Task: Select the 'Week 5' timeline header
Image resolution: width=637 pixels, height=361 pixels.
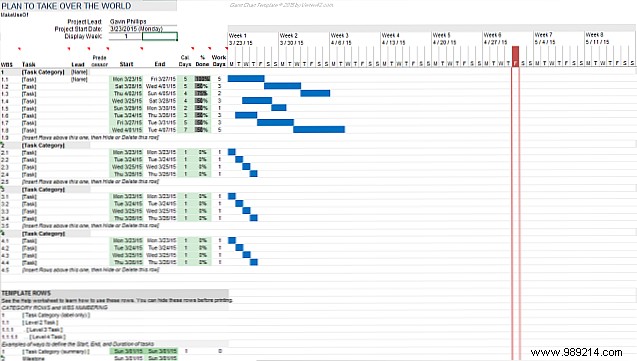Action: coord(442,35)
